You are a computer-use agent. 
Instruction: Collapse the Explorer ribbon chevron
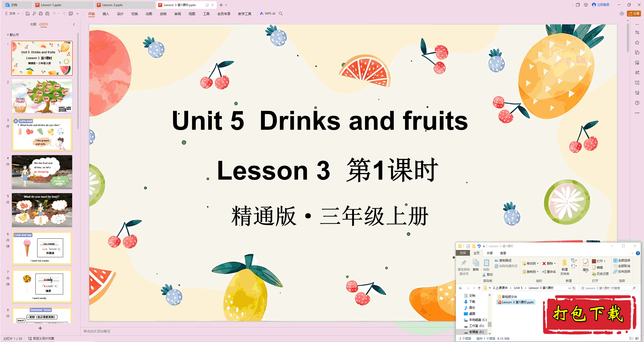coord(632,253)
